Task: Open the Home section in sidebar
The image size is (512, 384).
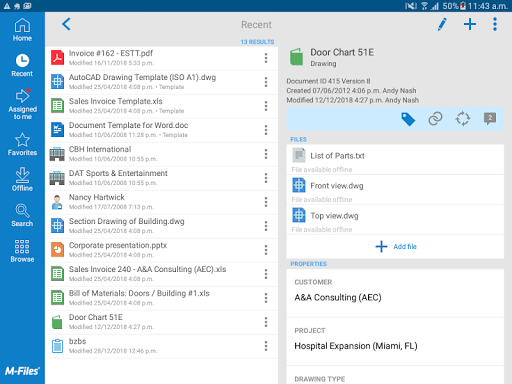Action: point(22,30)
